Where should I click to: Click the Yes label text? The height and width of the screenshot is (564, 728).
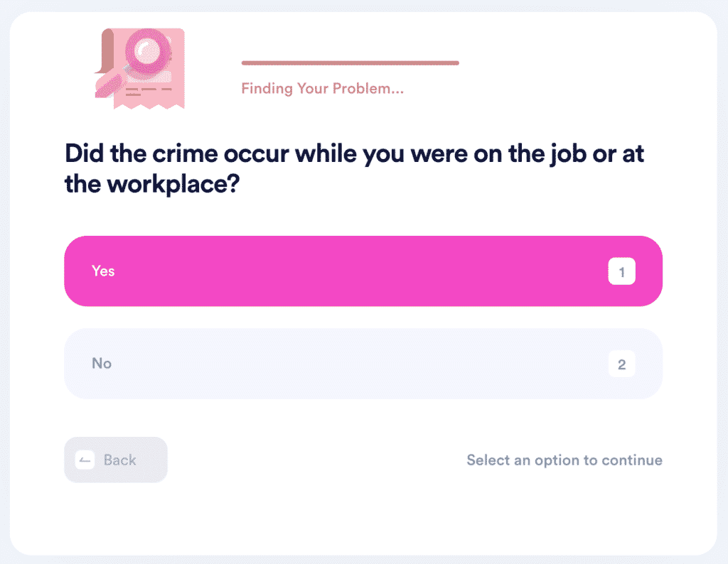103,271
